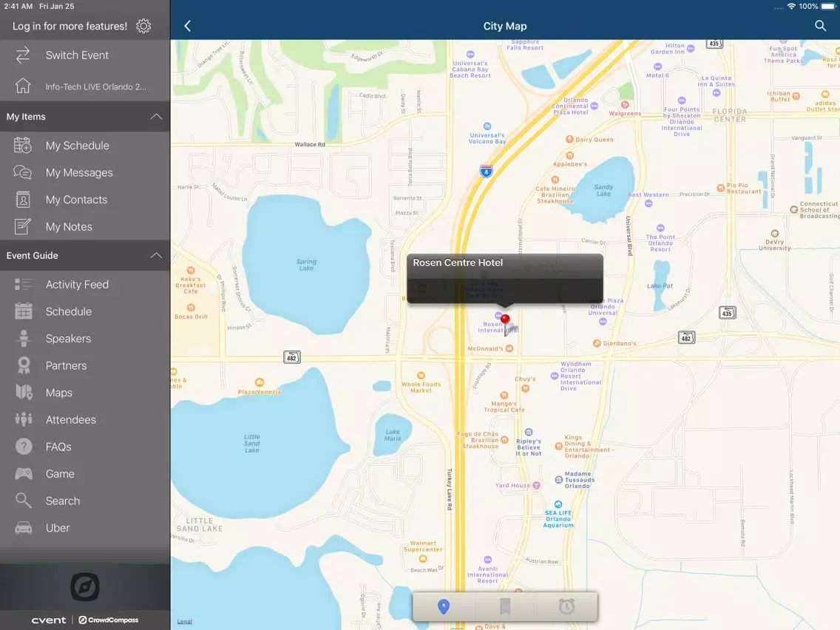Tap the Dairy Queen map marker
The image size is (840, 630).
click(569, 139)
